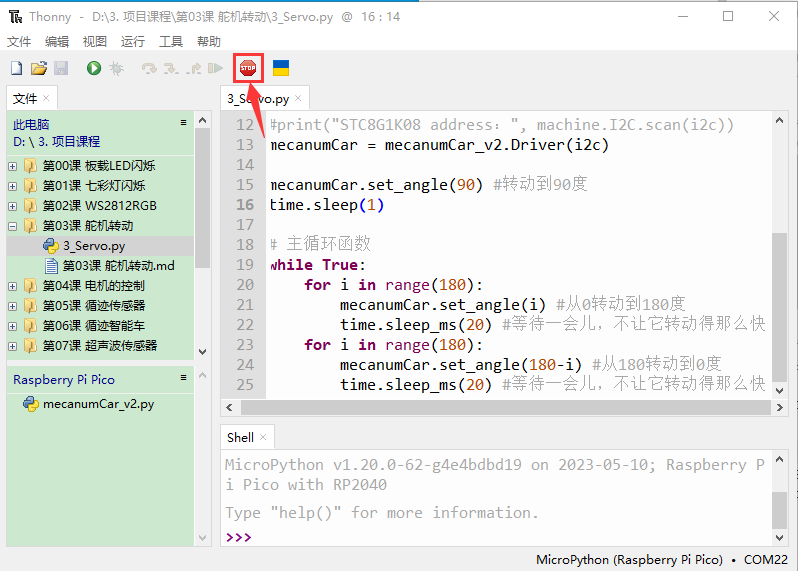Click the Open file folder icon
The height and width of the screenshot is (571, 798).
click(x=39, y=68)
